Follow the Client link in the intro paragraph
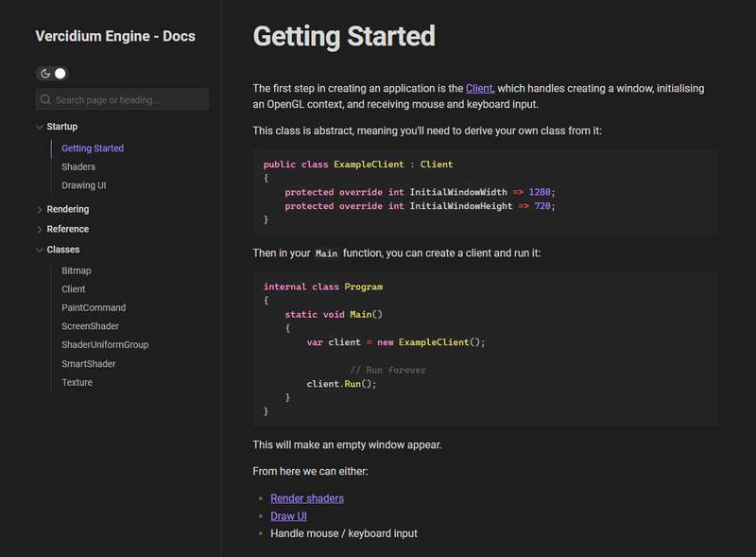The width and height of the screenshot is (756, 557). point(479,88)
